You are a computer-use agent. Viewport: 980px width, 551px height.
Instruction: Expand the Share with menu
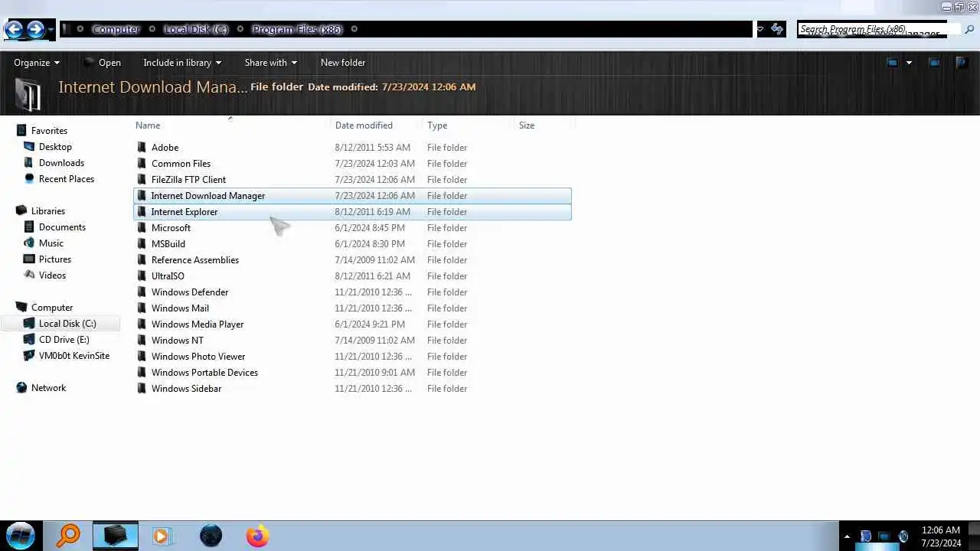point(271,63)
